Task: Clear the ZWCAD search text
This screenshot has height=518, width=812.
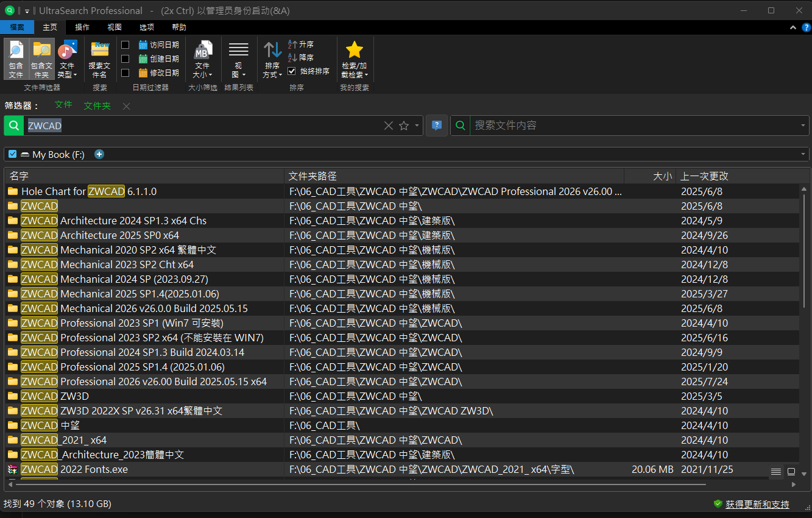Action: pos(389,126)
